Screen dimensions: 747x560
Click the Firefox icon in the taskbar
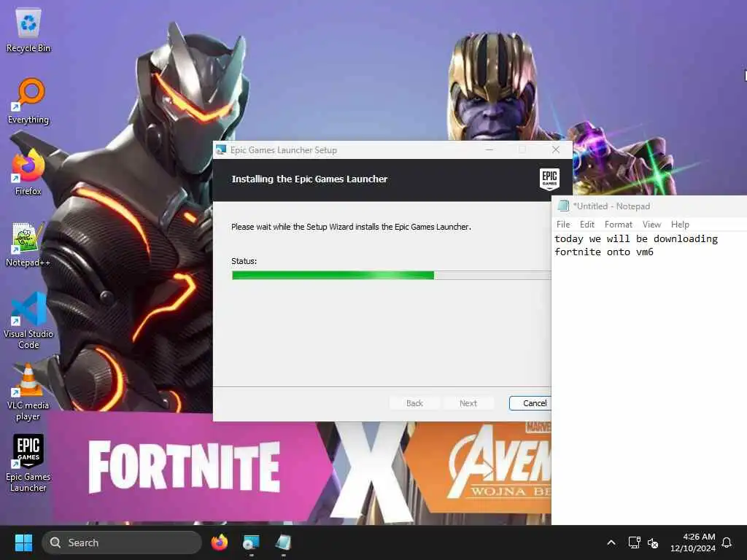pyautogui.click(x=219, y=542)
